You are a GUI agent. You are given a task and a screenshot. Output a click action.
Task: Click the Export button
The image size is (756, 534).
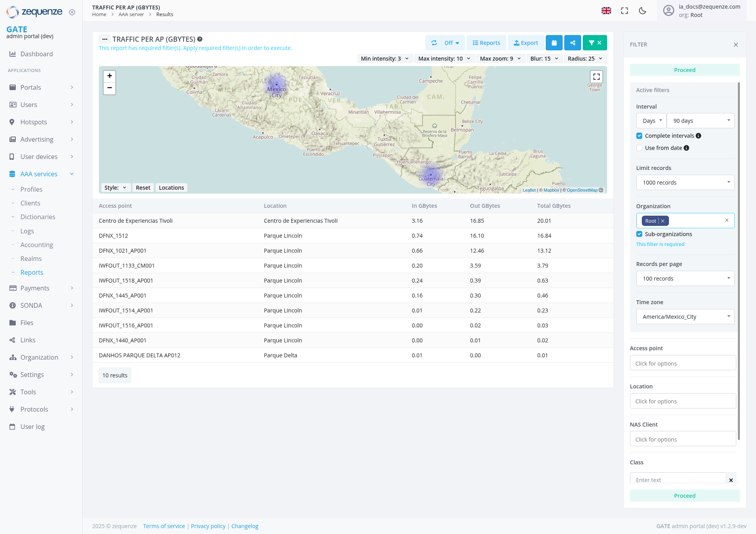[x=526, y=42]
